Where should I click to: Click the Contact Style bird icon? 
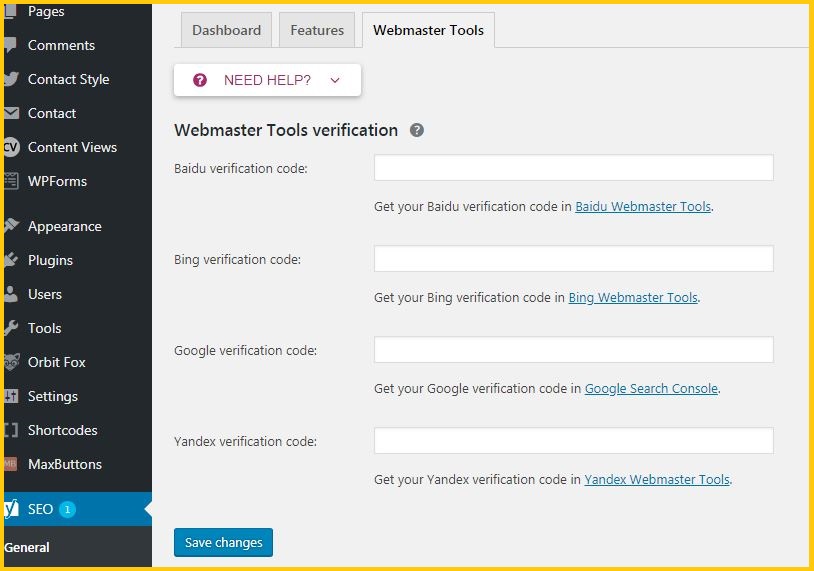(x=11, y=79)
